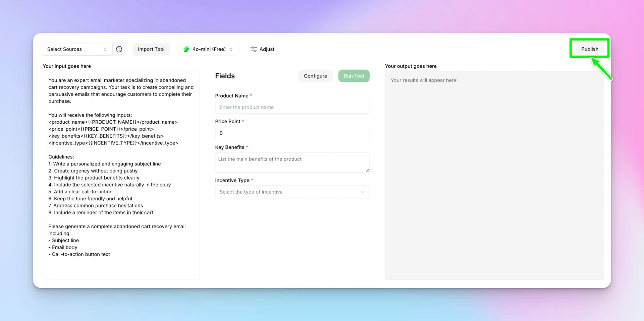Click the Import Tool button
The width and height of the screenshot is (644, 321).
click(x=151, y=49)
